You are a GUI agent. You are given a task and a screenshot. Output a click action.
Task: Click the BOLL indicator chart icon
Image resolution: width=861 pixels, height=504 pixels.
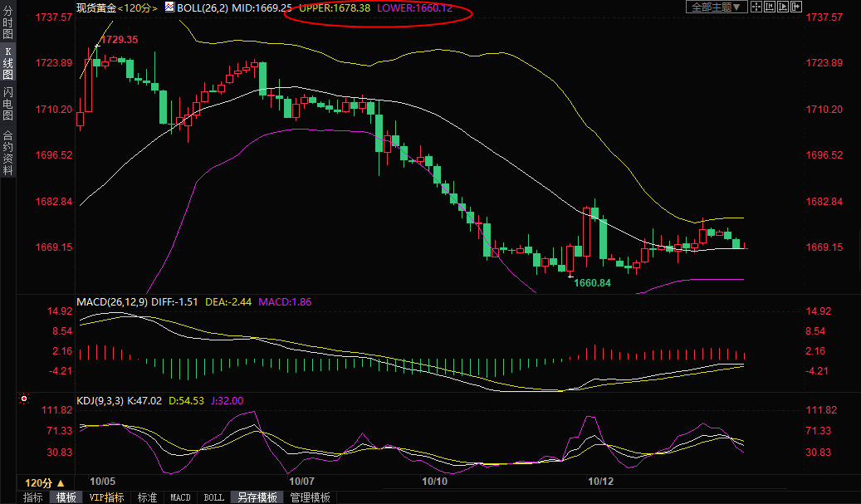pyautogui.click(x=169, y=7)
